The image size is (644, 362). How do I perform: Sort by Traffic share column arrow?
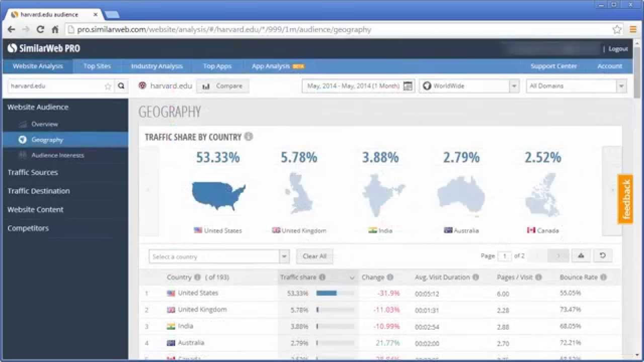(352, 278)
